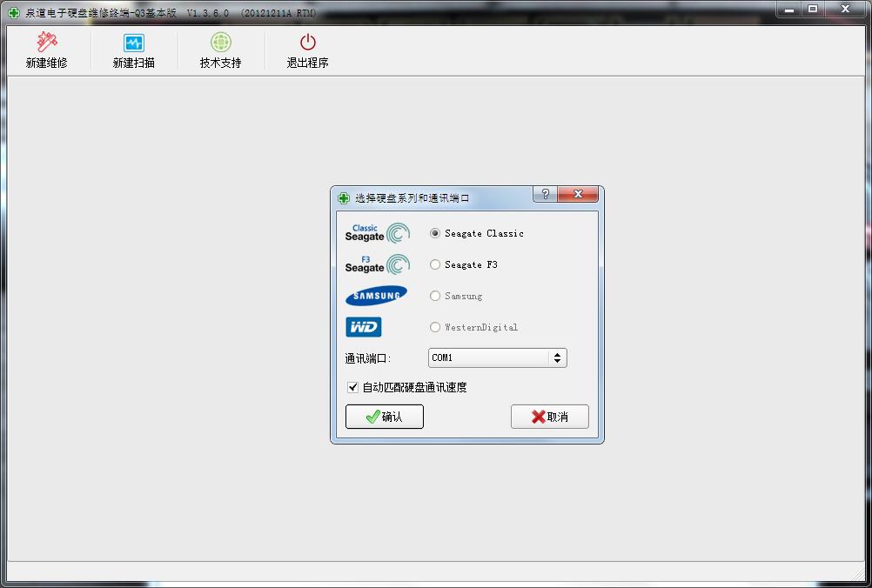Click the up arrow on the COM port selector
Viewport: 872px width, 588px height.
click(x=557, y=353)
